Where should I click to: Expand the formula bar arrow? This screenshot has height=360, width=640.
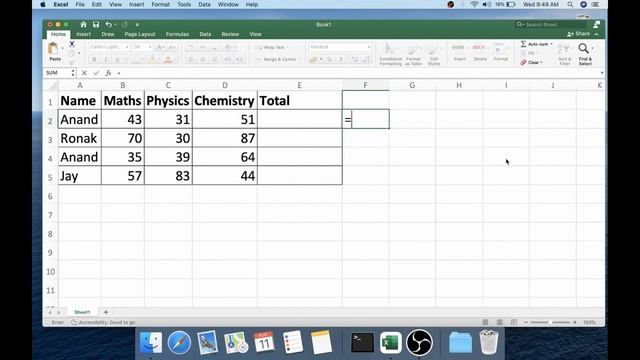(x=602, y=73)
